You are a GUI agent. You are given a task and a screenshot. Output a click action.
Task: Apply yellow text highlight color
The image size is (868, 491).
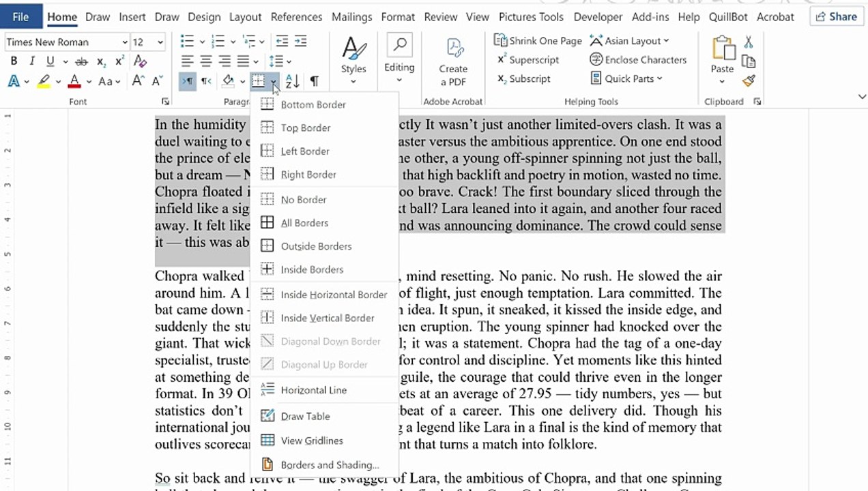pyautogui.click(x=44, y=81)
